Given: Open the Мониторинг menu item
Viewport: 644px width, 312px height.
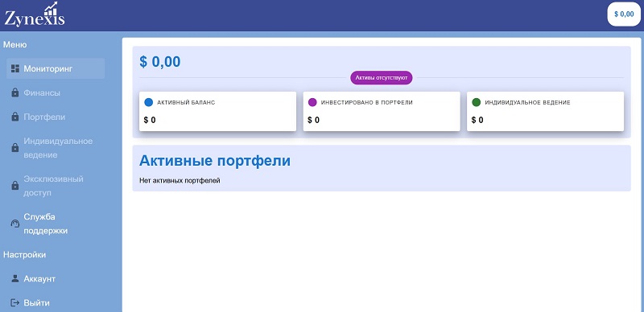Looking at the screenshot, I should coord(56,68).
